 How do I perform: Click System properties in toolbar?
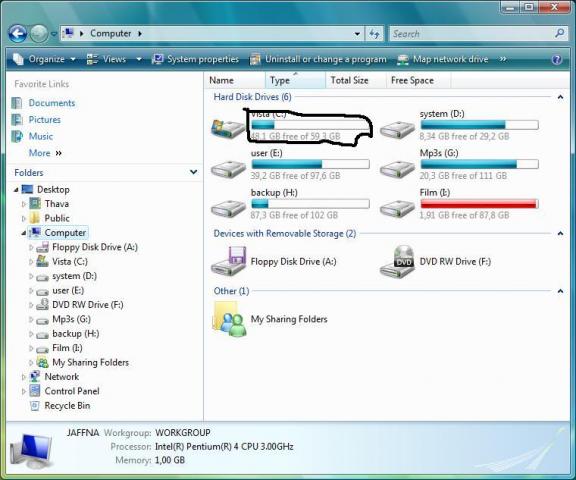coord(195,59)
